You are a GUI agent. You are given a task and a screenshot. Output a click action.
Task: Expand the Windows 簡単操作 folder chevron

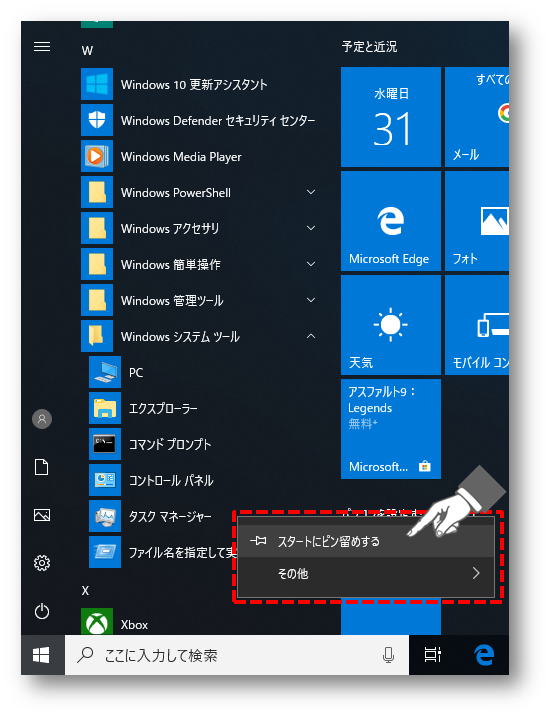[311, 264]
